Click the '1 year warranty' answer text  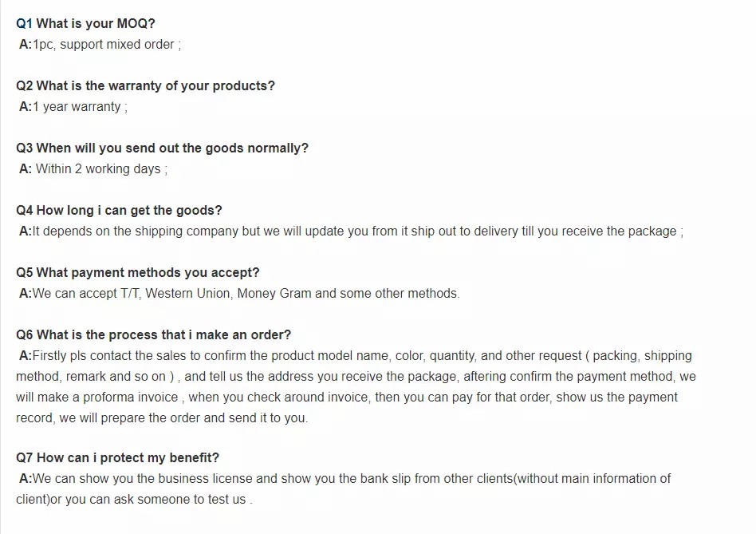[77, 107]
